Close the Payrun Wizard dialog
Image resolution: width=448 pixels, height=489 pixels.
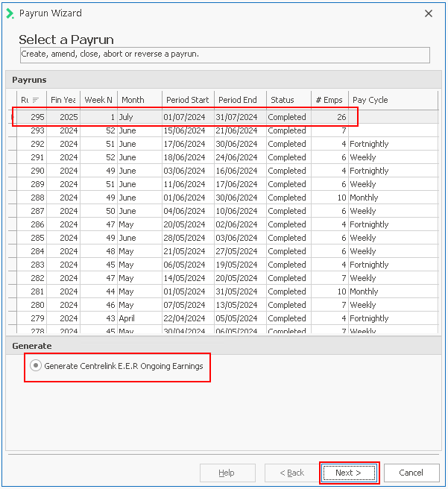(x=428, y=13)
